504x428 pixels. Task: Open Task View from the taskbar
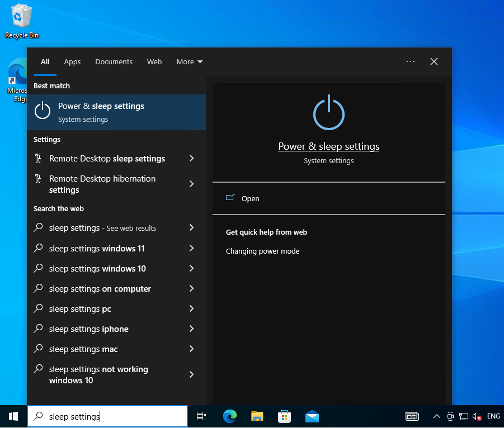201,416
